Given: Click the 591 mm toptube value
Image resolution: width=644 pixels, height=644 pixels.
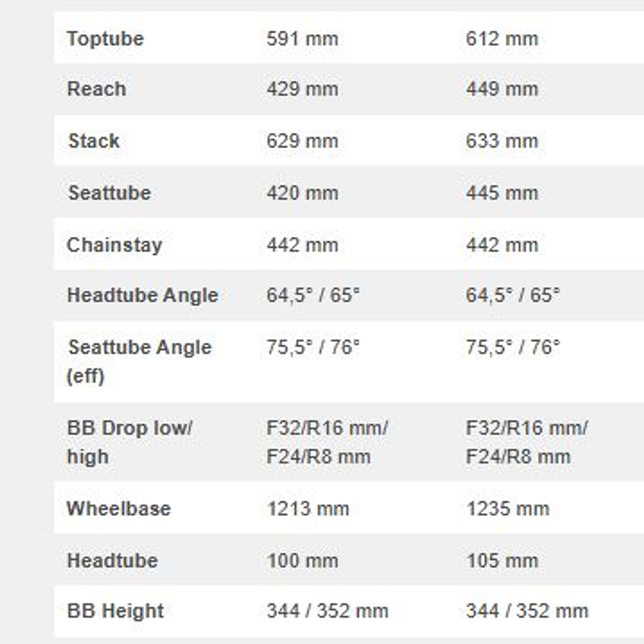Looking at the screenshot, I should coord(302,39).
